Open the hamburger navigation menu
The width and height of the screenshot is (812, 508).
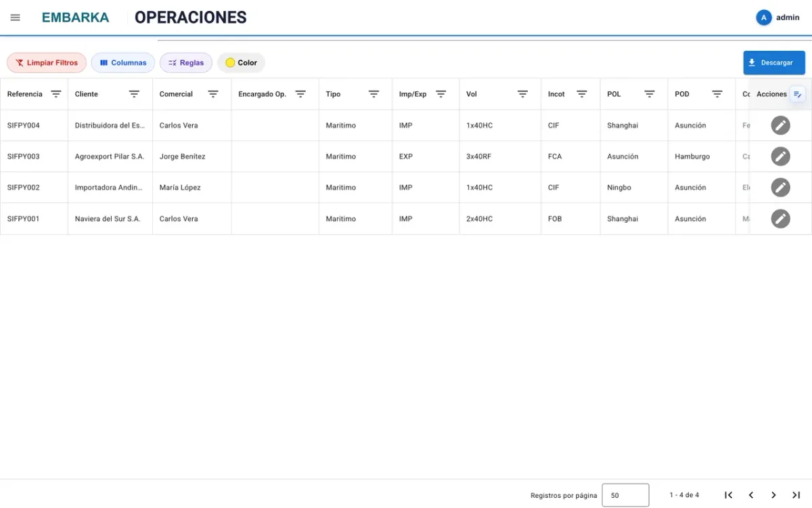coord(15,18)
